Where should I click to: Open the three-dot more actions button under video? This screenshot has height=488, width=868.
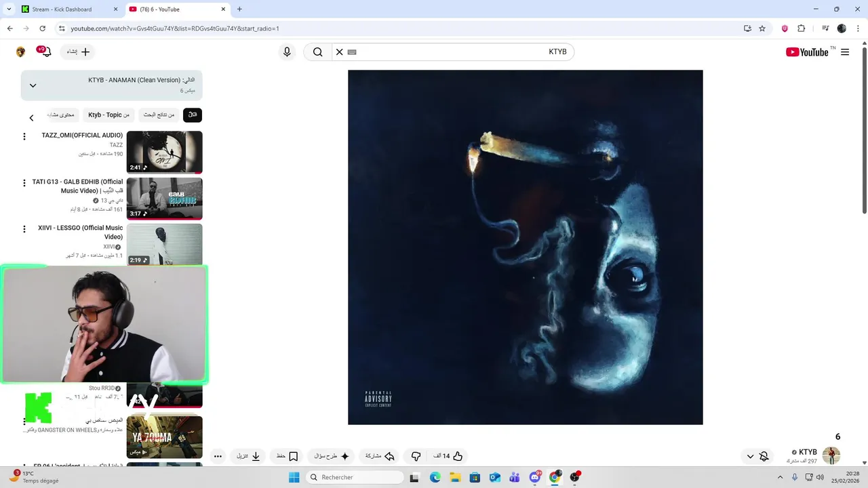pos(218,456)
